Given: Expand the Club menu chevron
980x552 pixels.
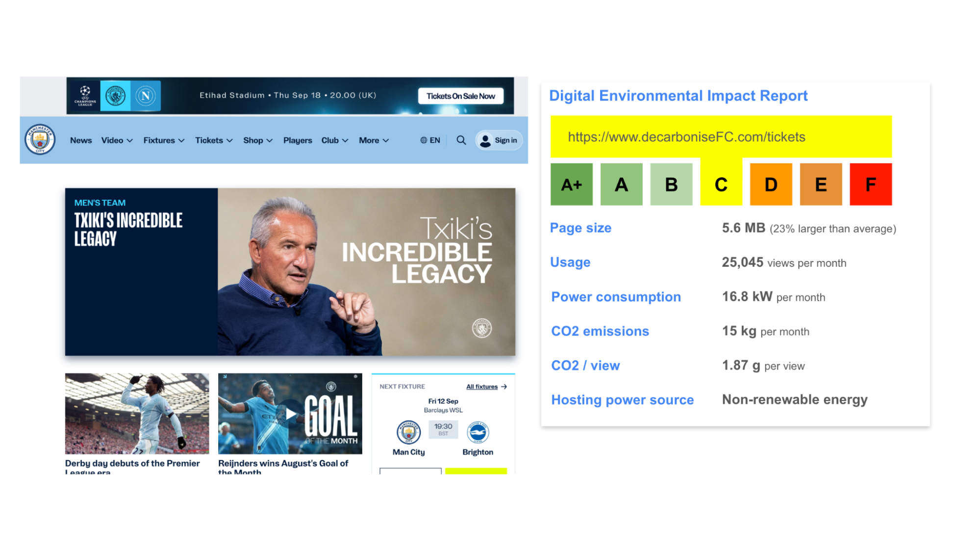Looking at the screenshot, I should 345,141.
